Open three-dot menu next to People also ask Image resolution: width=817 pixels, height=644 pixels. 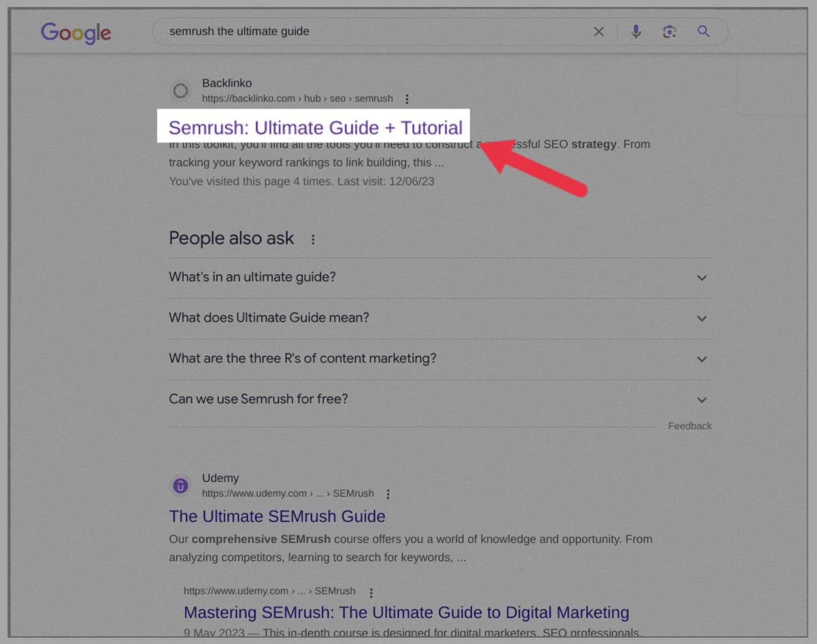[313, 239]
